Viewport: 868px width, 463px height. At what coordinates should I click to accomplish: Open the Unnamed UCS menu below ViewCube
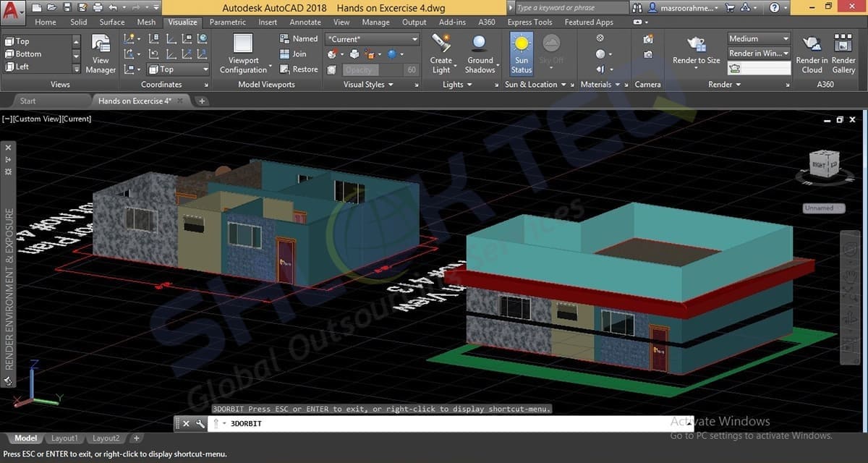point(823,208)
